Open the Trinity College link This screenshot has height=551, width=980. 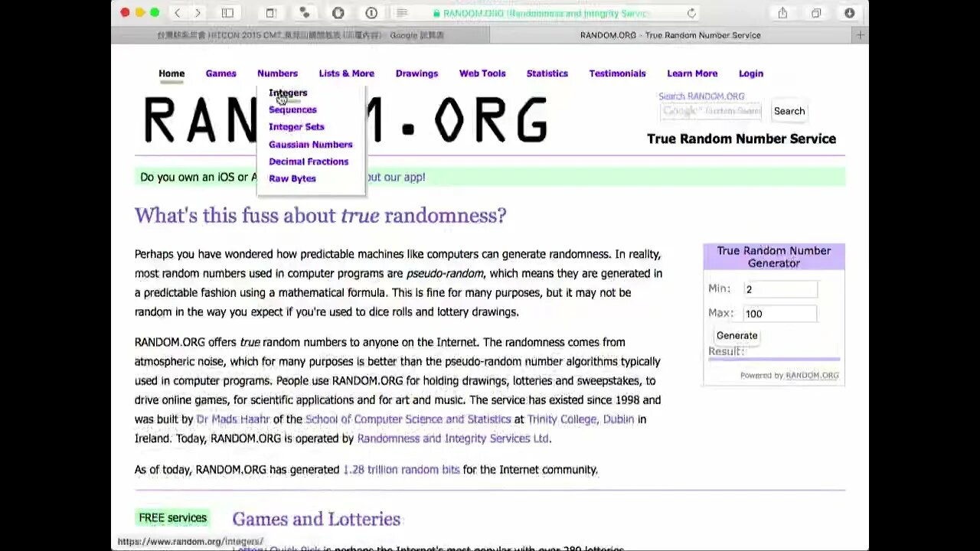[x=562, y=419]
